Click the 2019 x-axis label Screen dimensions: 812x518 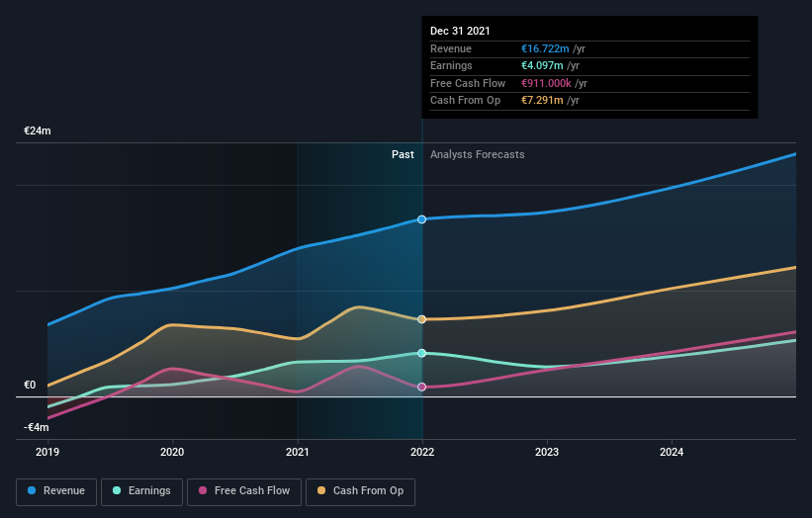tap(47, 453)
